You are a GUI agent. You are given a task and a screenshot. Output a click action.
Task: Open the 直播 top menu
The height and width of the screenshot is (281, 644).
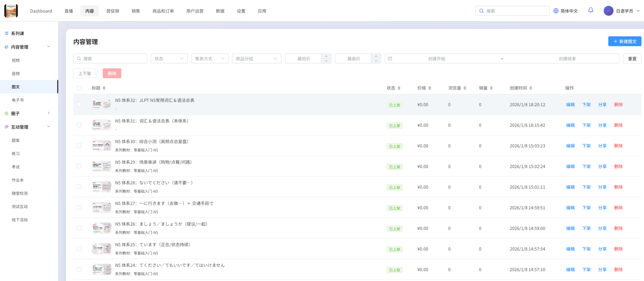pyautogui.click(x=69, y=11)
